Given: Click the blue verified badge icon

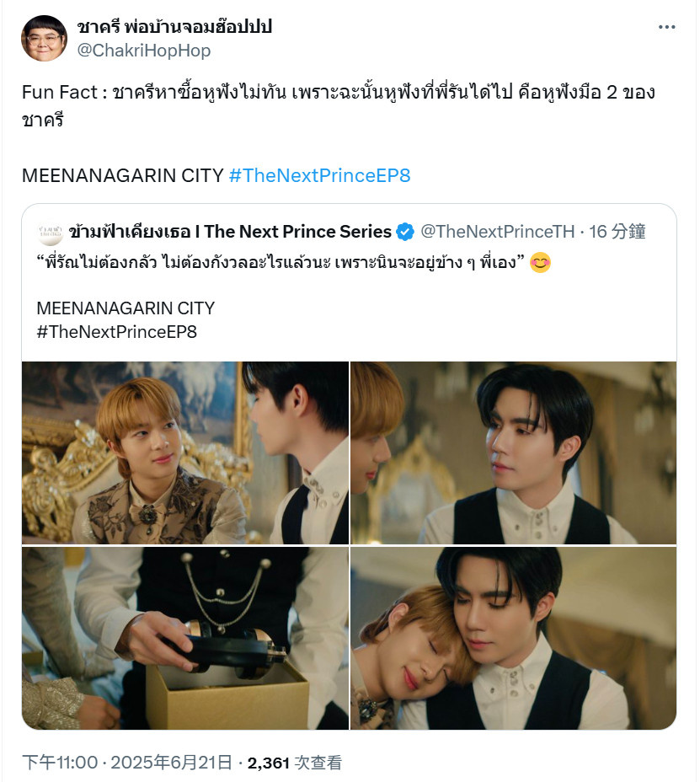Looking at the screenshot, I should 405,232.
